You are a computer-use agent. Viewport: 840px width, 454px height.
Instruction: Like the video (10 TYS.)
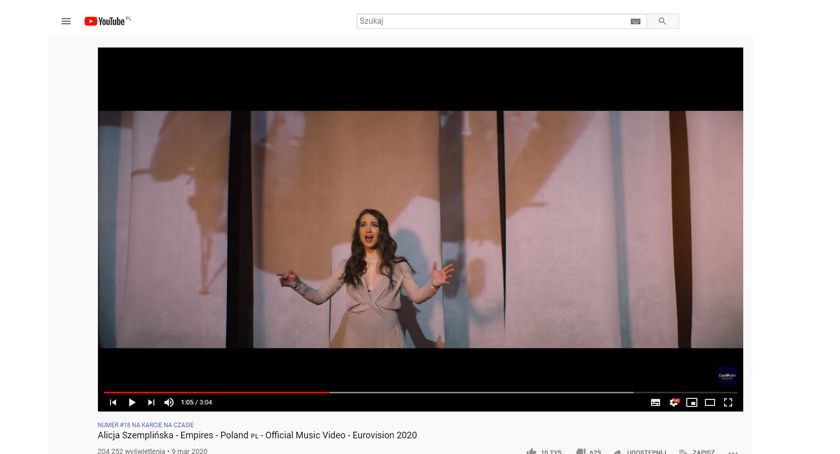point(544,452)
